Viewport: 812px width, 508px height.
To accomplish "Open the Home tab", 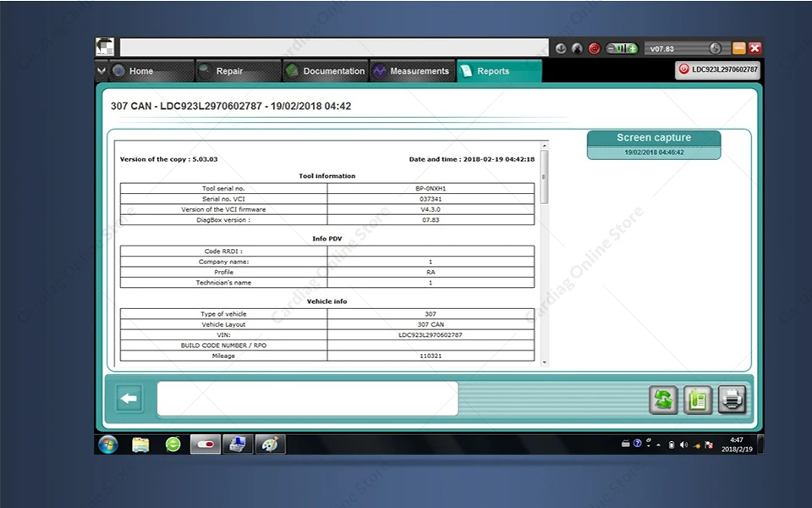I will click(151, 71).
